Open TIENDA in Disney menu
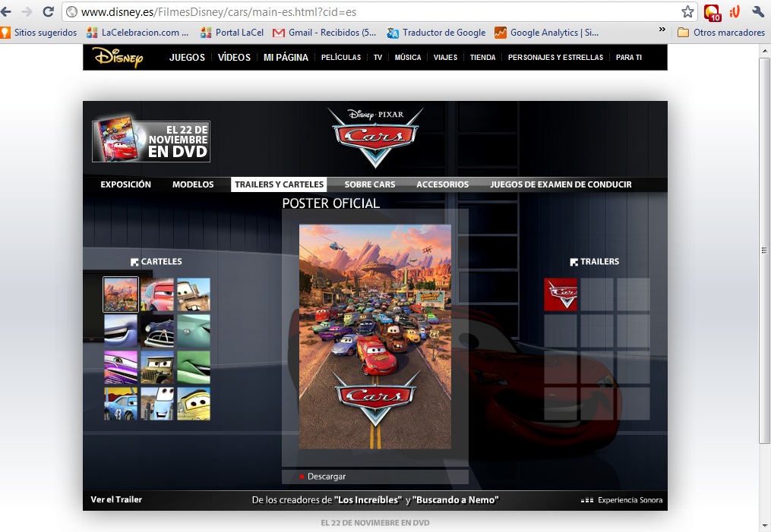The height and width of the screenshot is (532, 771). click(x=482, y=58)
